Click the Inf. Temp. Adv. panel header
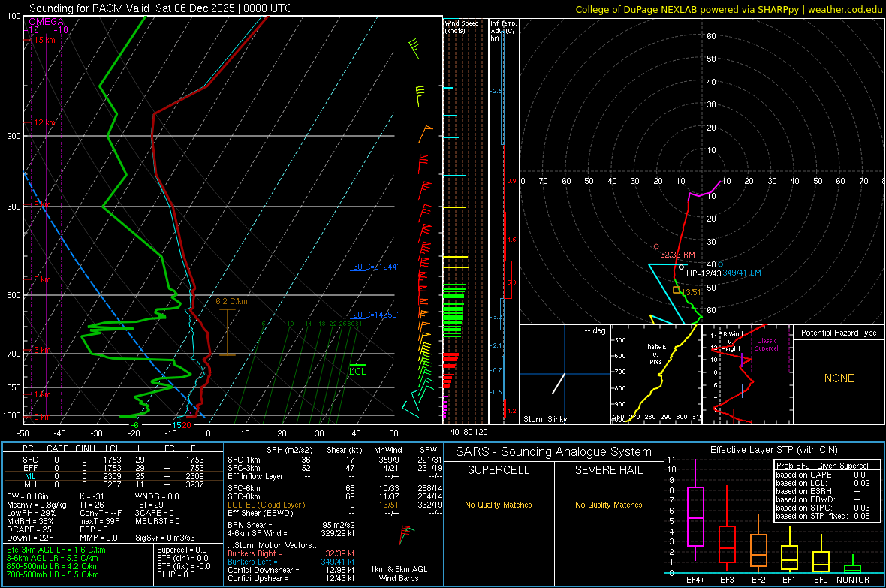886x588 pixels. pos(503,31)
